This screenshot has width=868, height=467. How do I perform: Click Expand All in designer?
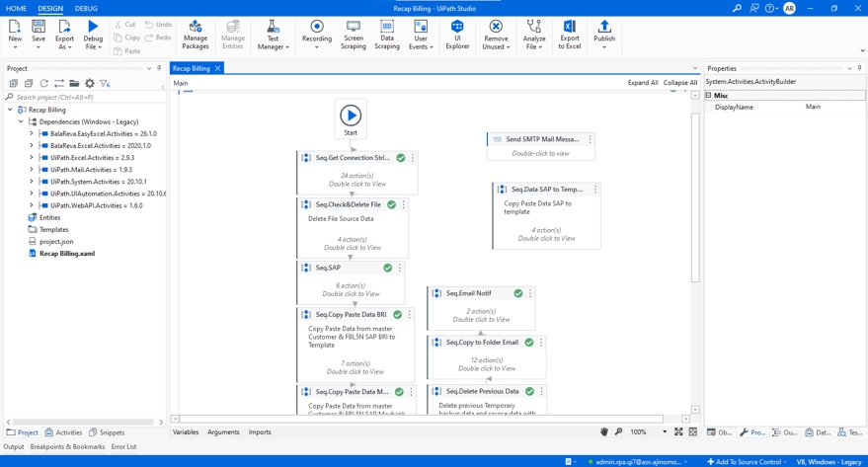[x=642, y=83]
